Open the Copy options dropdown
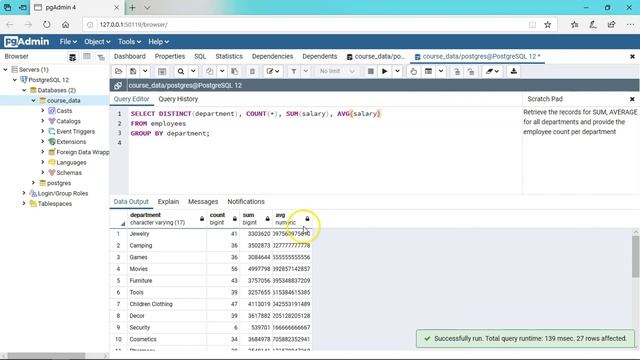This screenshot has height=360, width=640. (222, 71)
